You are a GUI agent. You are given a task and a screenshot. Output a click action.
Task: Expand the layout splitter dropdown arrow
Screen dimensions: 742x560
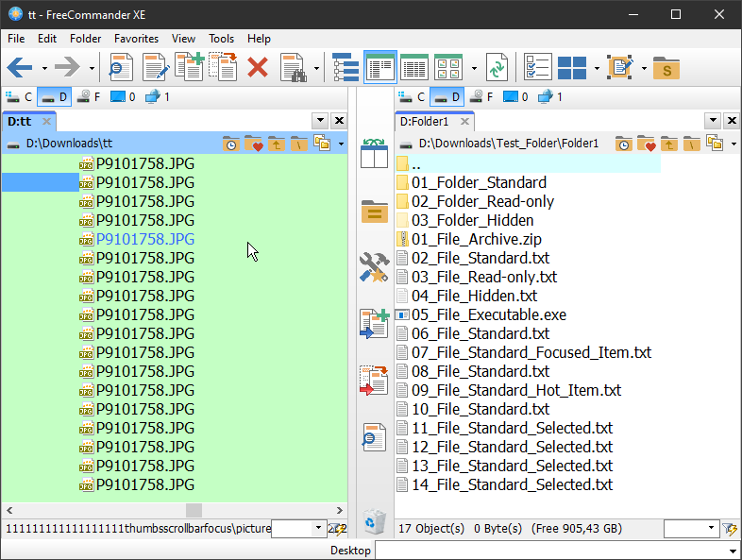pos(597,68)
